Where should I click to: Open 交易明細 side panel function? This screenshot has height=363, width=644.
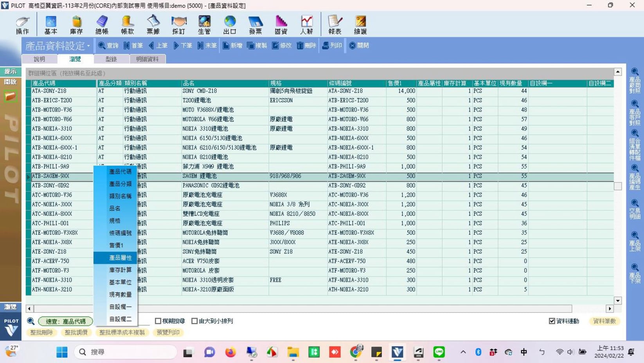tap(635, 209)
